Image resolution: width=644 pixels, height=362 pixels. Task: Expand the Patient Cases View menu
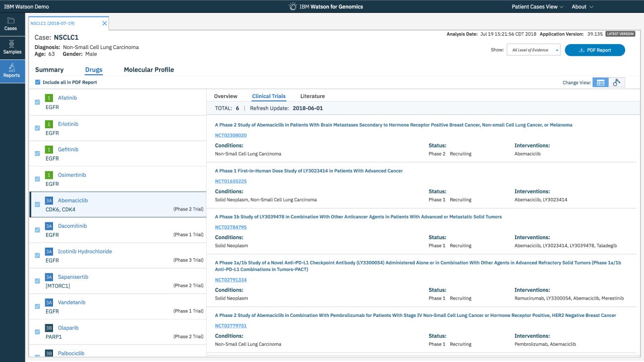[x=537, y=7]
